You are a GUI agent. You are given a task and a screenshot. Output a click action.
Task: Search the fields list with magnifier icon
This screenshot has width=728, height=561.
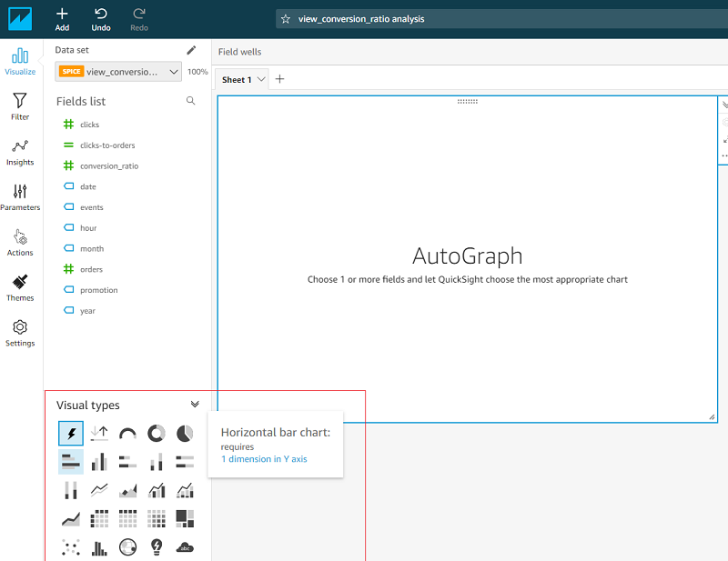[x=191, y=101]
